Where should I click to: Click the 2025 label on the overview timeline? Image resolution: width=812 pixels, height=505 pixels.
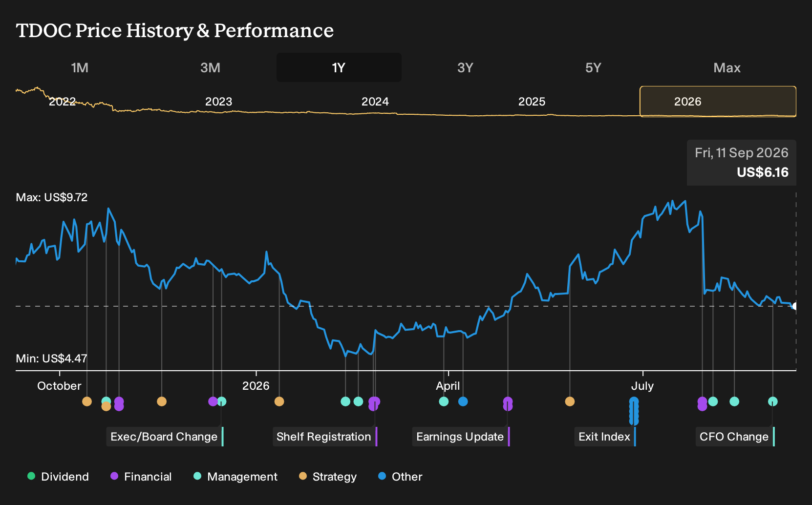[x=532, y=102]
